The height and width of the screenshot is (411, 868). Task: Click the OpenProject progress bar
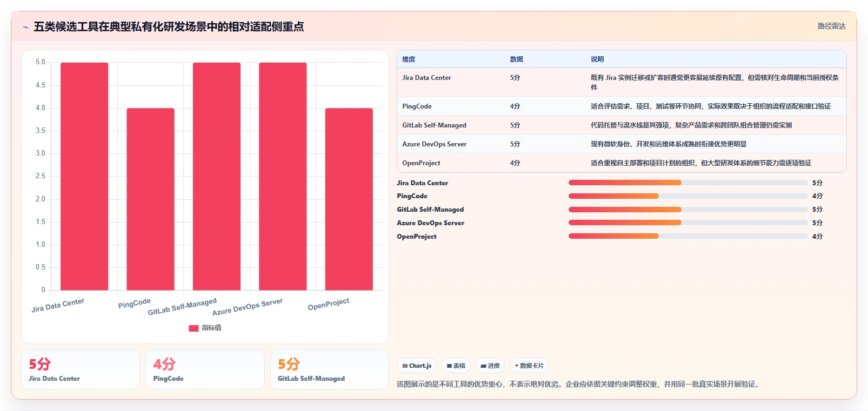688,236
